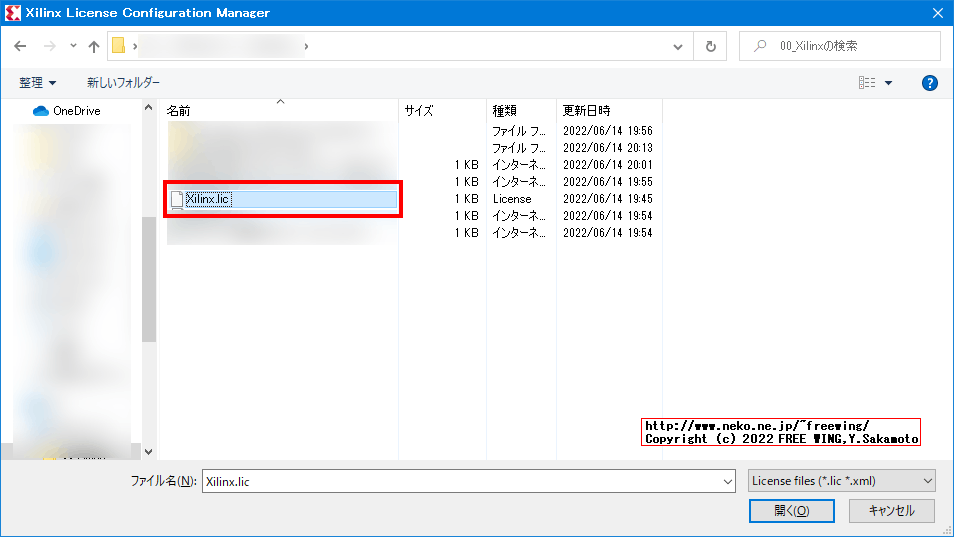The height and width of the screenshot is (537, 954).
Task: Go back with the left arrow
Action: pos(20,46)
